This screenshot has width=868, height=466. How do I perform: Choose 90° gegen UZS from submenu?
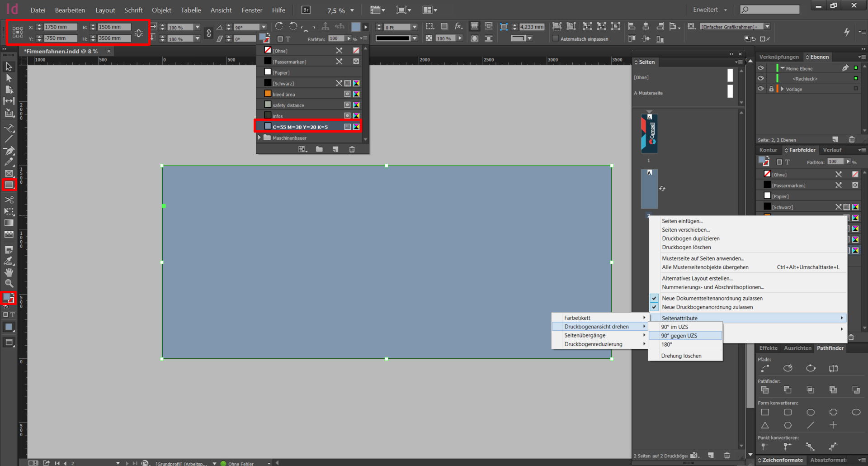coord(679,336)
